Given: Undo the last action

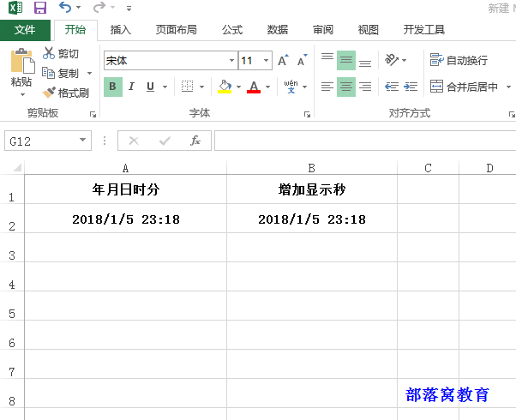Looking at the screenshot, I should pyautogui.click(x=64, y=7).
